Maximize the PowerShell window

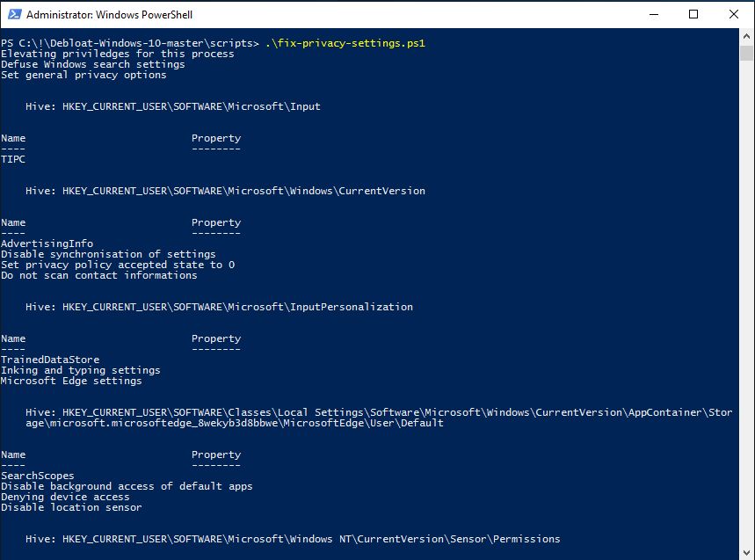pos(693,15)
